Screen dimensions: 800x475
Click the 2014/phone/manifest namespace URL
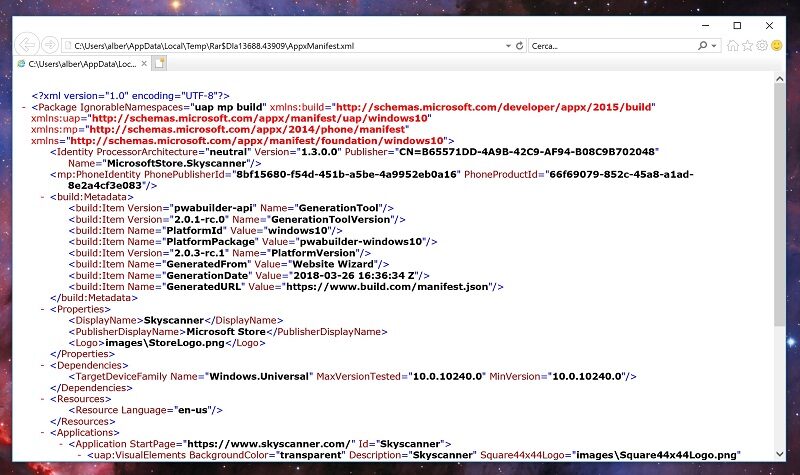(x=247, y=130)
